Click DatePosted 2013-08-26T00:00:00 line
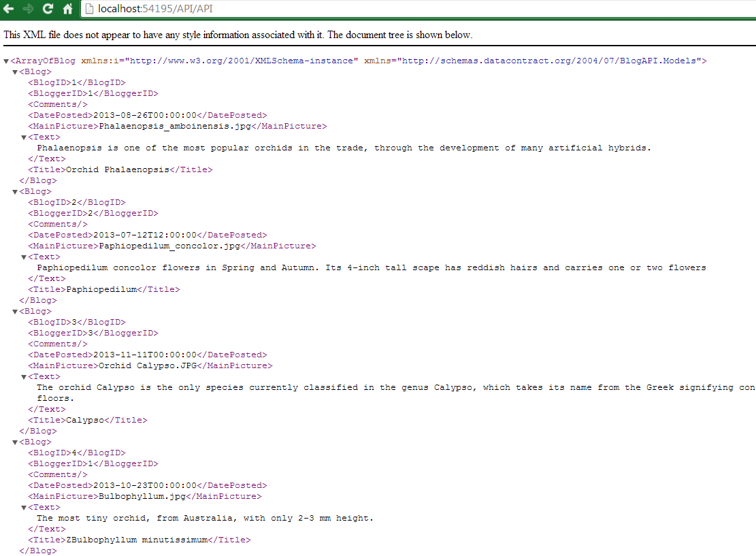This screenshot has width=756, height=556. coord(148,115)
